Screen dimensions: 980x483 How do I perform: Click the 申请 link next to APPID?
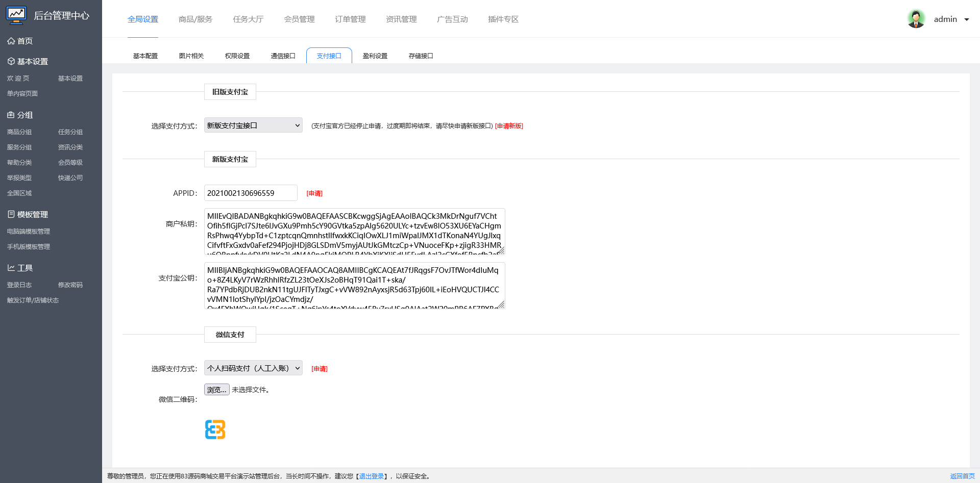314,193
